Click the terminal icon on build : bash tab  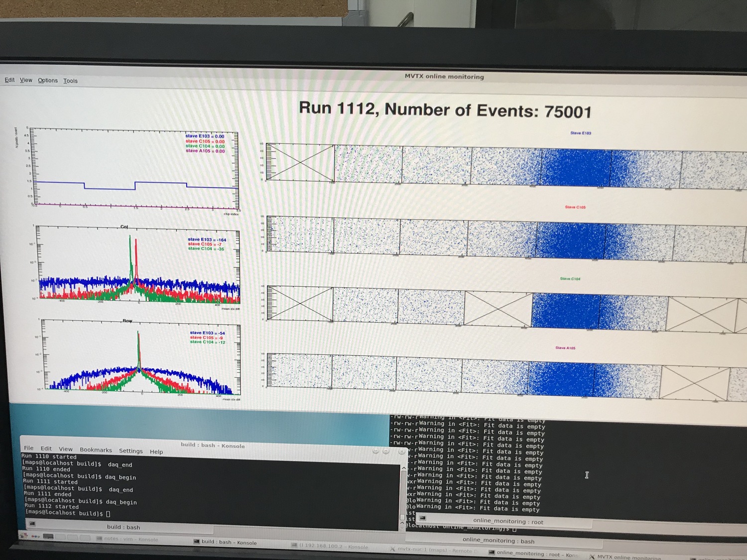[32, 524]
